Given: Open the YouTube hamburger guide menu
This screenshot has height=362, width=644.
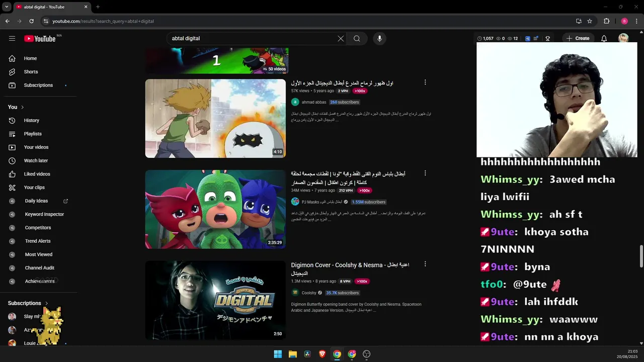Looking at the screenshot, I should 12,39.
